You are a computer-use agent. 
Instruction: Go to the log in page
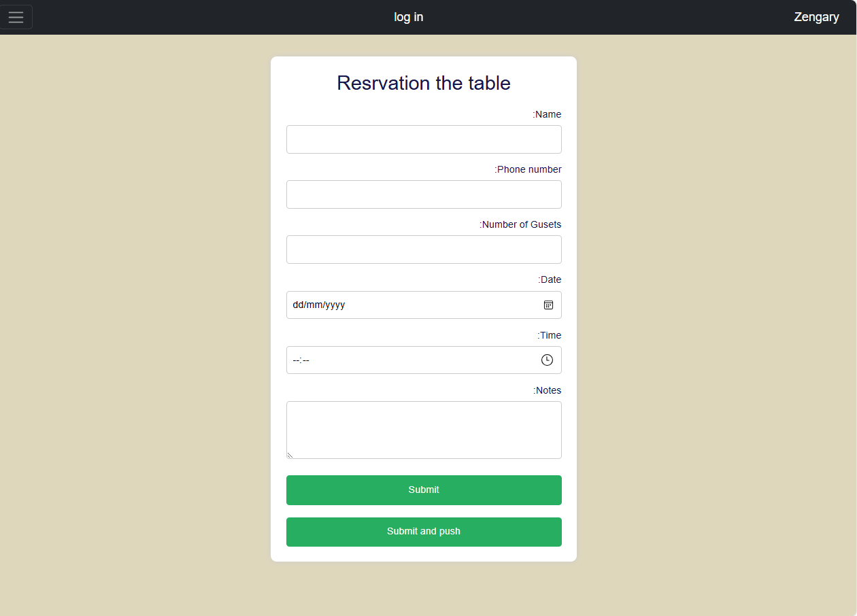click(408, 17)
